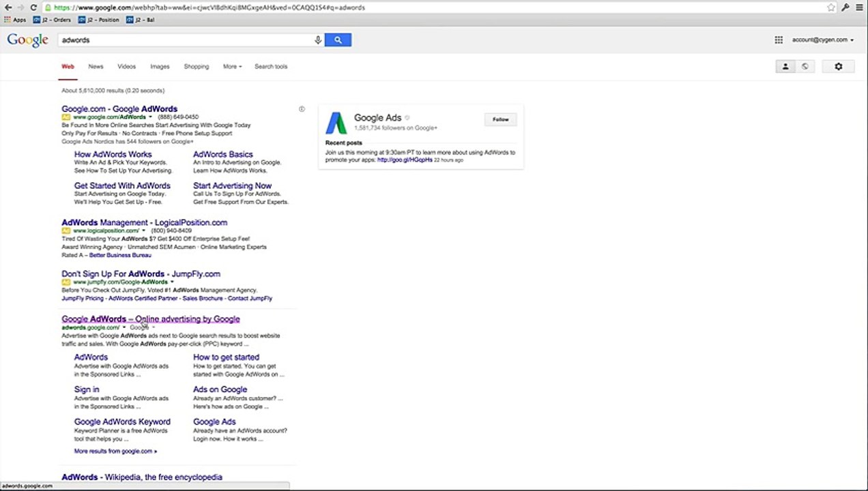
Task: Click the verified badge next to Google Ads
Action: point(407,118)
